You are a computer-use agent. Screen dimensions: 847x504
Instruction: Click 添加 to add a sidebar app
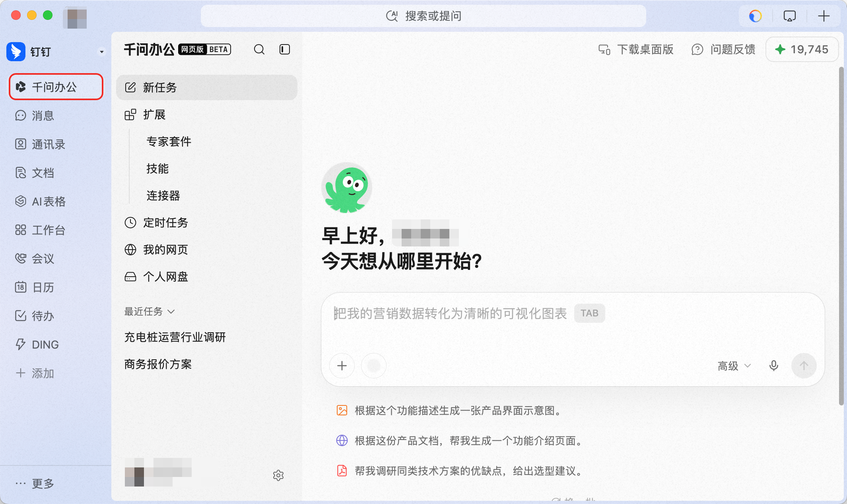(56, 373)
